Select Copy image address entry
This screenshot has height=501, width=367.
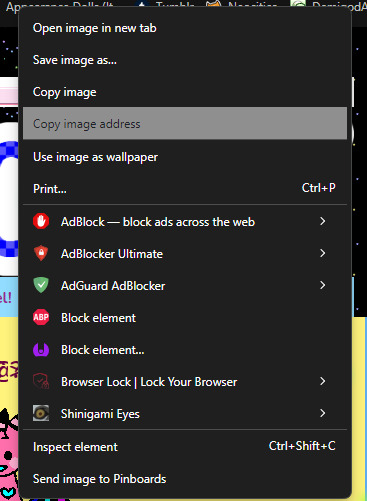click(x=185, y=123)
